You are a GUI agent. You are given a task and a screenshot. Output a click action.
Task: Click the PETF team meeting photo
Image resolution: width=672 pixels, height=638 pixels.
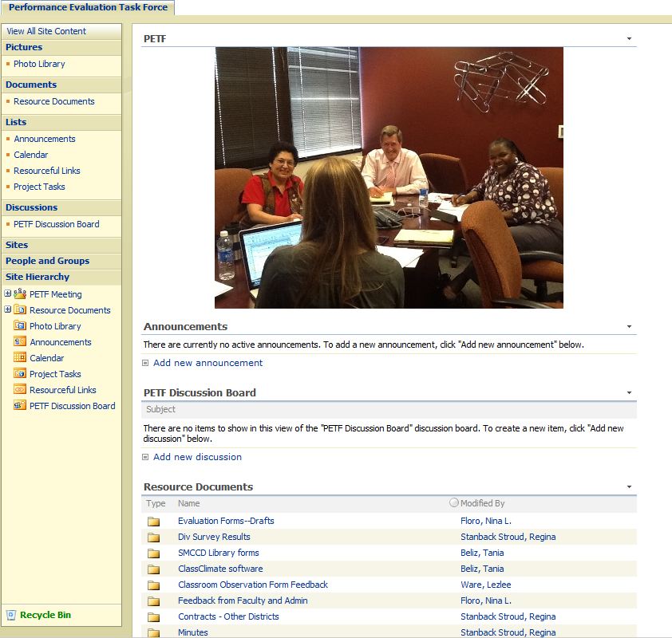coord(389,177)
